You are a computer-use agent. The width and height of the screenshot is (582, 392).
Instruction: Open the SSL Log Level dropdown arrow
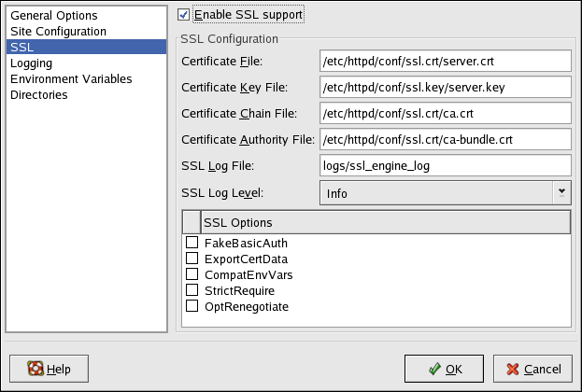tap(561, 191)
